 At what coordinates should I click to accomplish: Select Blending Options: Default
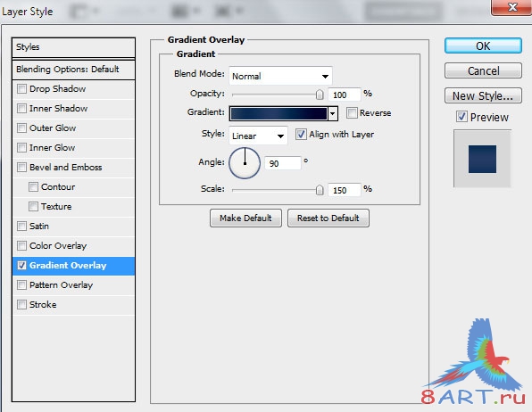73,70
